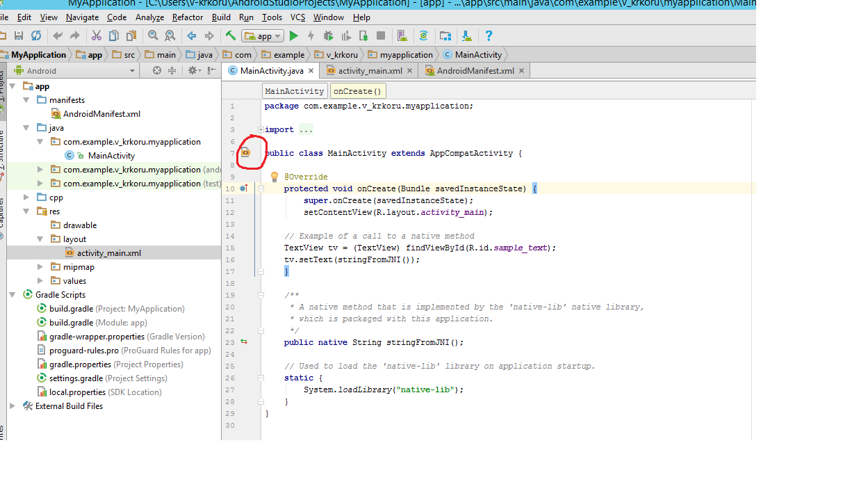Expand the folded import block

(261, 129)
